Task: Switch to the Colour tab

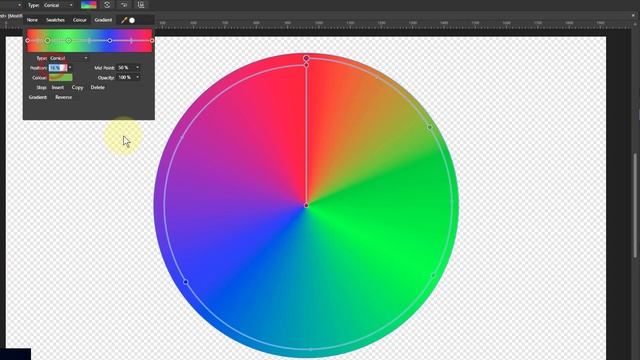Action: click(80, 20)
